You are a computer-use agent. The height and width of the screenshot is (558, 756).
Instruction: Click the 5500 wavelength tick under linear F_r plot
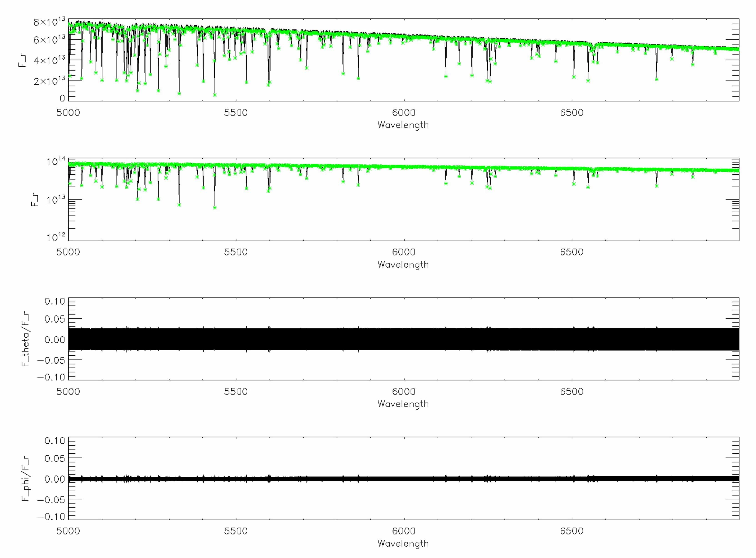[x=236, y=113]
